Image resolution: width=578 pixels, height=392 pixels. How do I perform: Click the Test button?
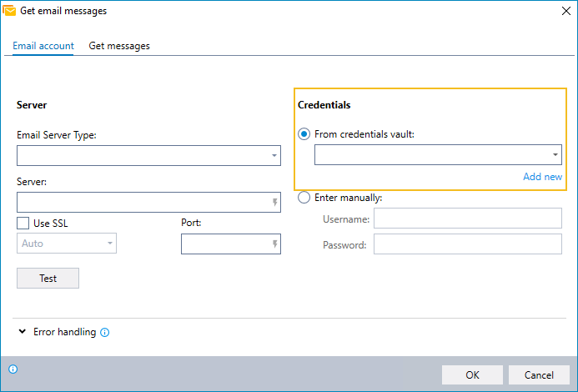coord(48,278)
